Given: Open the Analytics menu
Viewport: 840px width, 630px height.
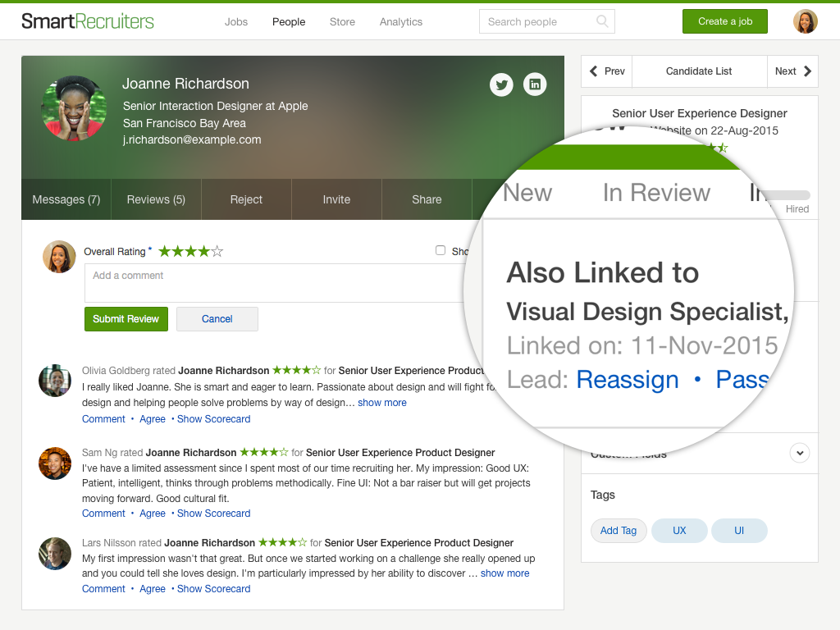Looking at the screenshot, I should (400, 22).
